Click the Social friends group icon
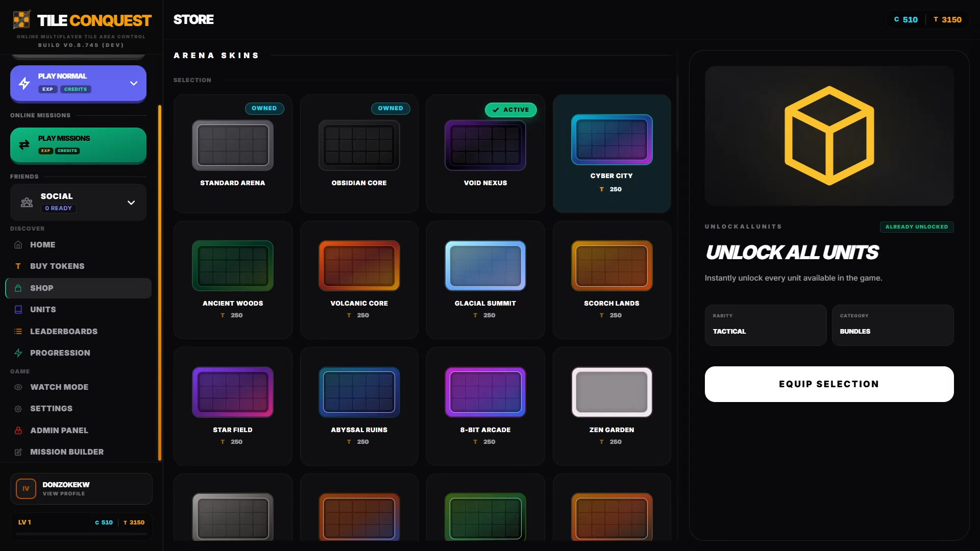This screenshot has width=980, height=551. tap(27, 203)
